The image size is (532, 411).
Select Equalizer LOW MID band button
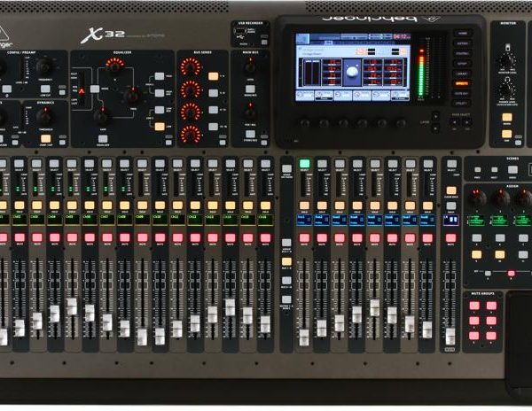(160, 110)
